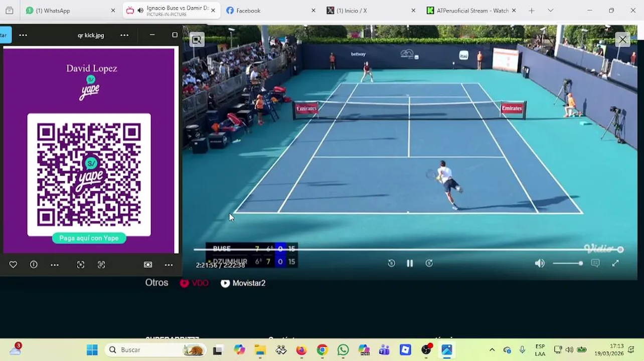The image size is (644, 361).
Task: Favorite the qr kick.jpg photo
Action: pos(13,265)
